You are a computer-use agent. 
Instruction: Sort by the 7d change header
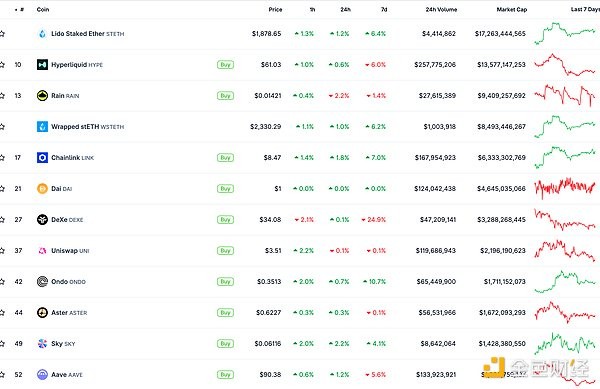[384, 10]
